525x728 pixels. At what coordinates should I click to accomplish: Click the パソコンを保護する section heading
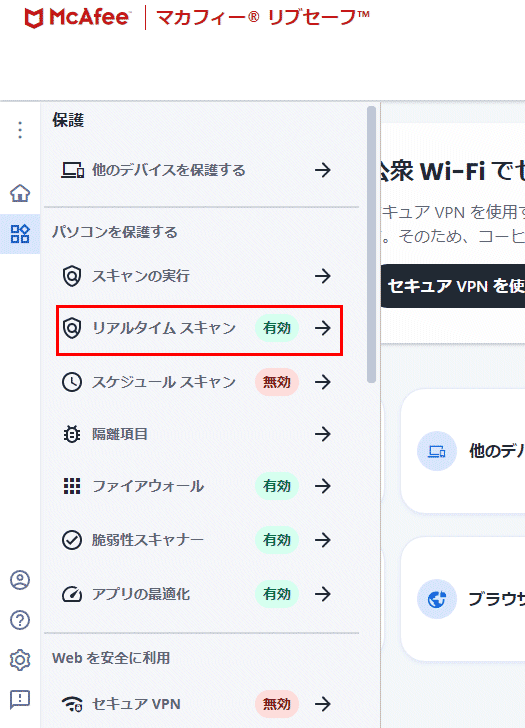115,232
